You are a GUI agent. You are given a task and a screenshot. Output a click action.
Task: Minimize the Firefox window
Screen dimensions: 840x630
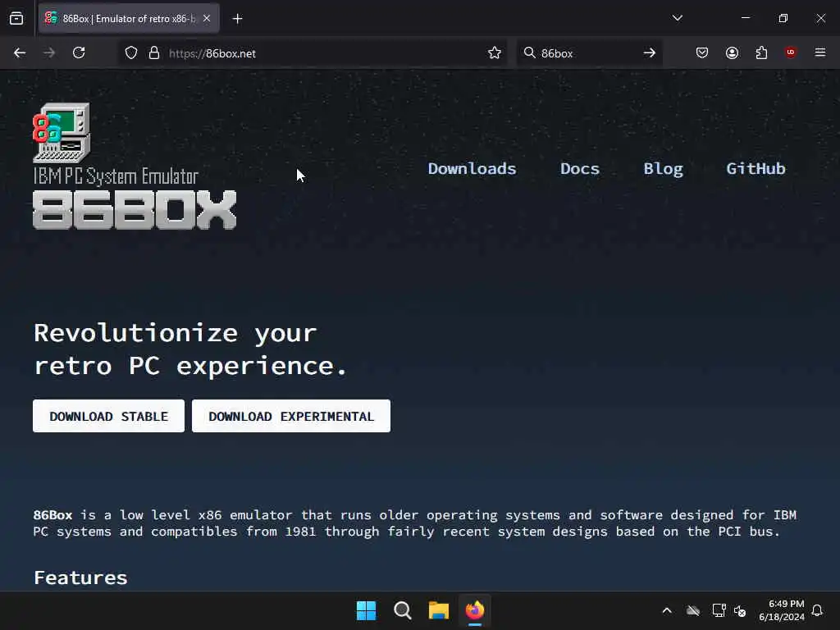coord(746,18)
